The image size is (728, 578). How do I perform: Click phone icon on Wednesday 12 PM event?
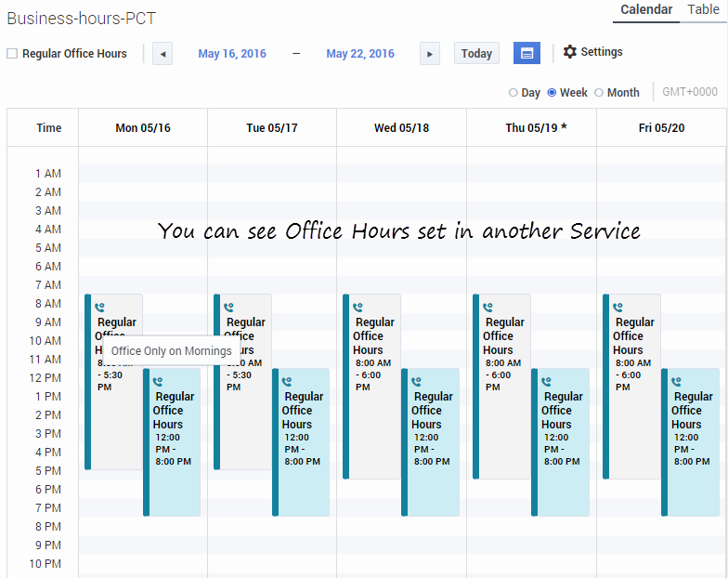[417, 380]
